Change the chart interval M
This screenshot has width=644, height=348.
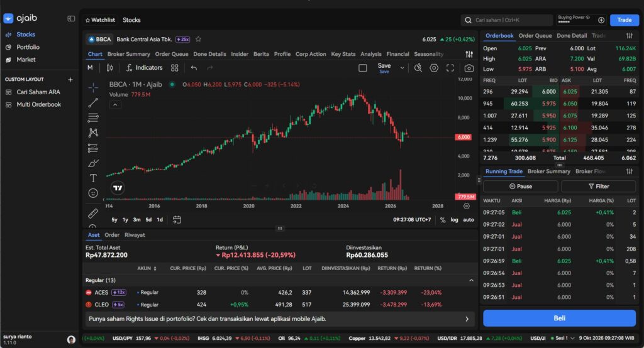90,68
